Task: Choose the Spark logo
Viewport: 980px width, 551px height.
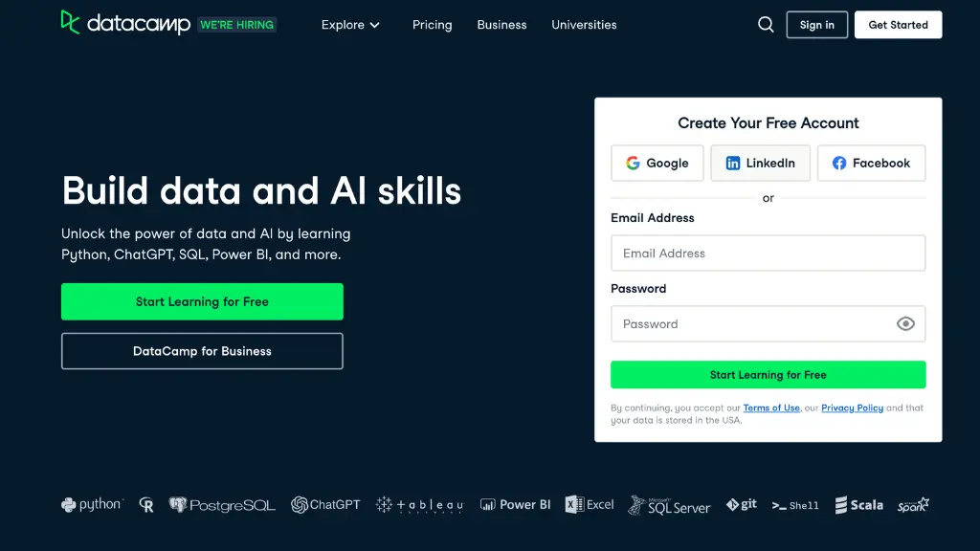Action: (913, 505)
